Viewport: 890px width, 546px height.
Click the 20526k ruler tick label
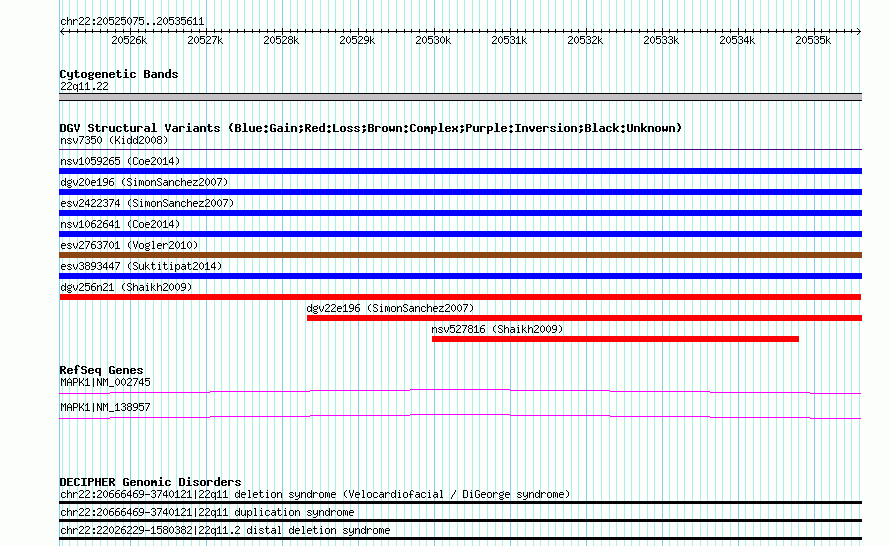[x=129, y=40]
